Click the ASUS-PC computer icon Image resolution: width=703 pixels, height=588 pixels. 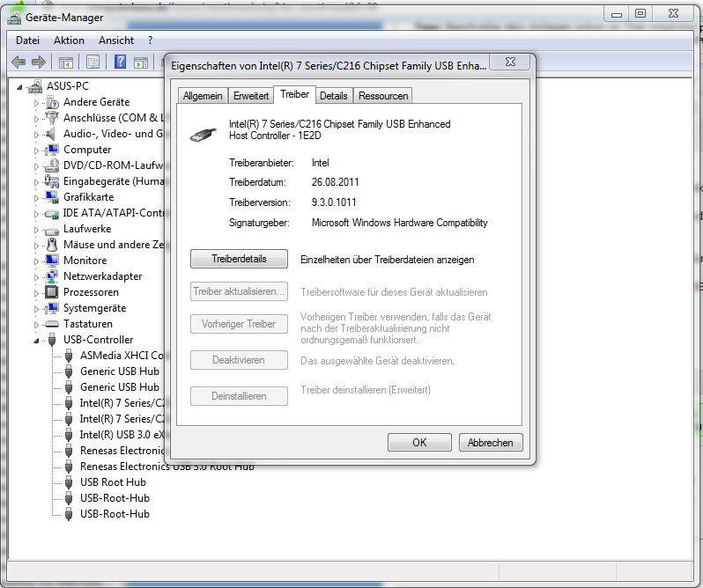pyautogui.click(x=35, y=86)
